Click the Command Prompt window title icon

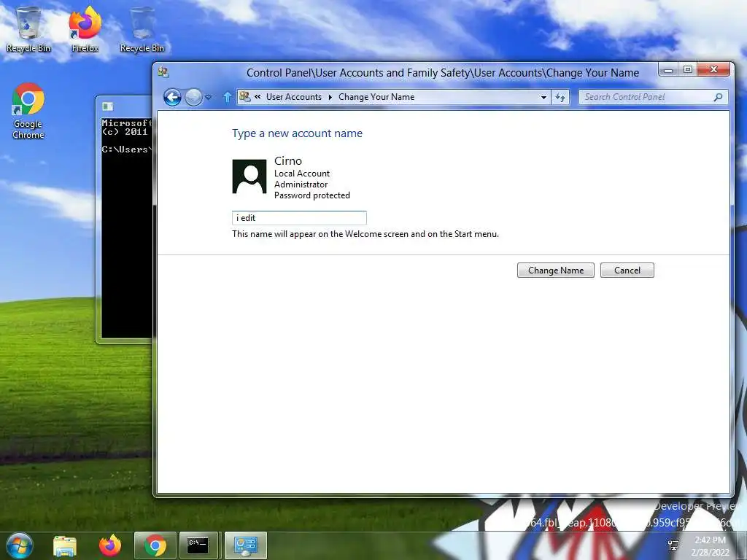108,106
